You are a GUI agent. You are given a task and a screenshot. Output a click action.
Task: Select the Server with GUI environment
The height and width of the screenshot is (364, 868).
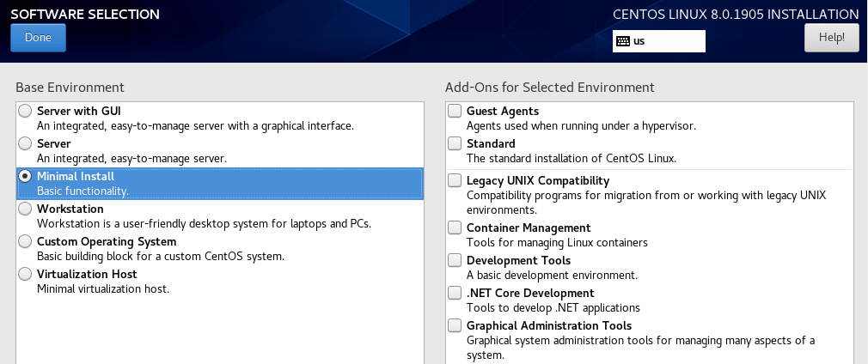coord(26,111)
